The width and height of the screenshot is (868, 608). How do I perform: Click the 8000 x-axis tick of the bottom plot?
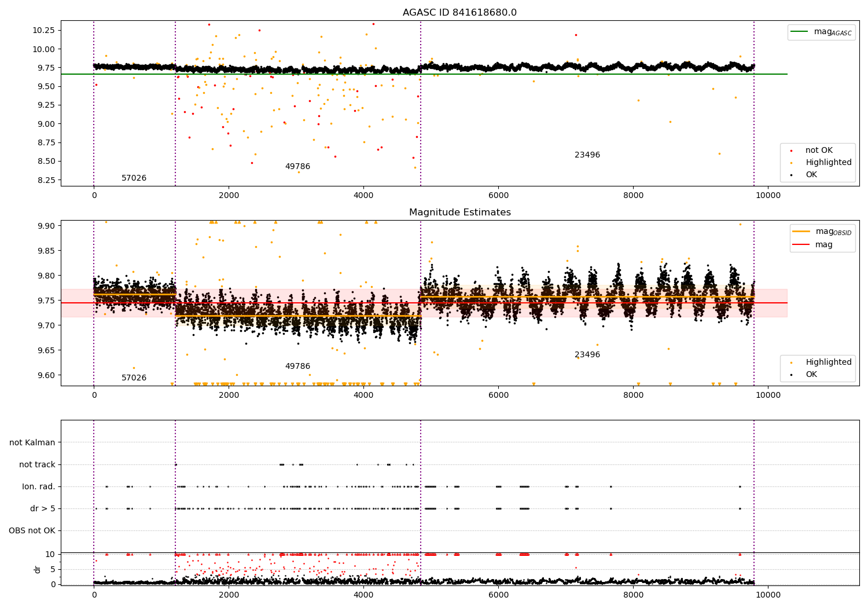(x=633, y=595)
